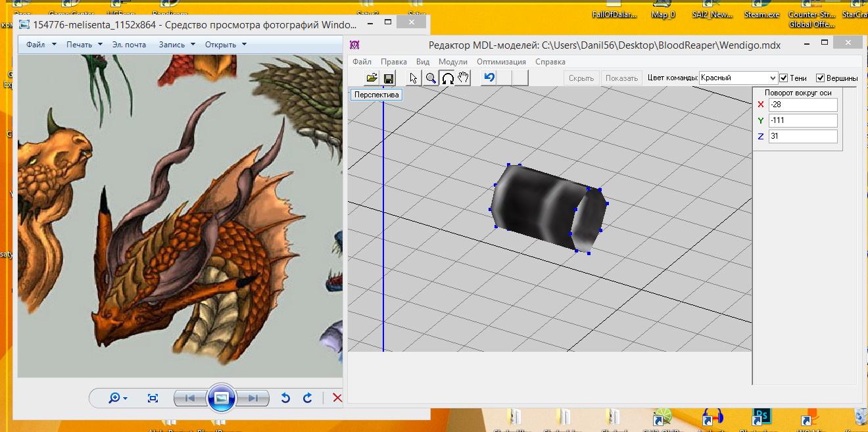Start the slideshow in Photo Viewer
The height and width of the screenshot is (432, 868).
tap(222, 398)
